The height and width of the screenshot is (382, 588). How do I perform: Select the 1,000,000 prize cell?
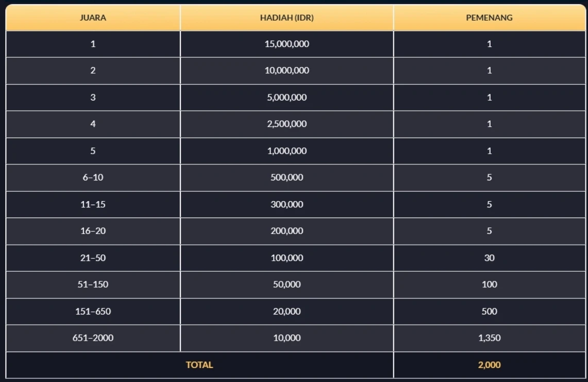click(x=287, y=151)
